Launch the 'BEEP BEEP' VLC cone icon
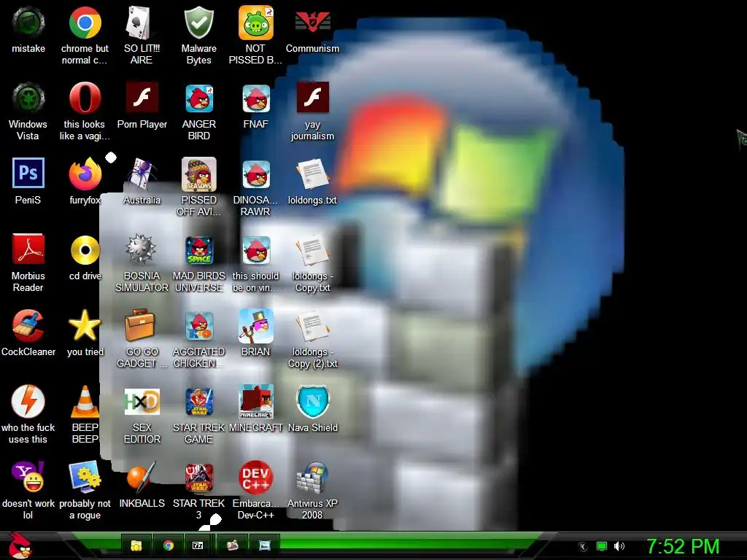The height and width of the screenshot is (560, 747). click(x=85, y=402)
